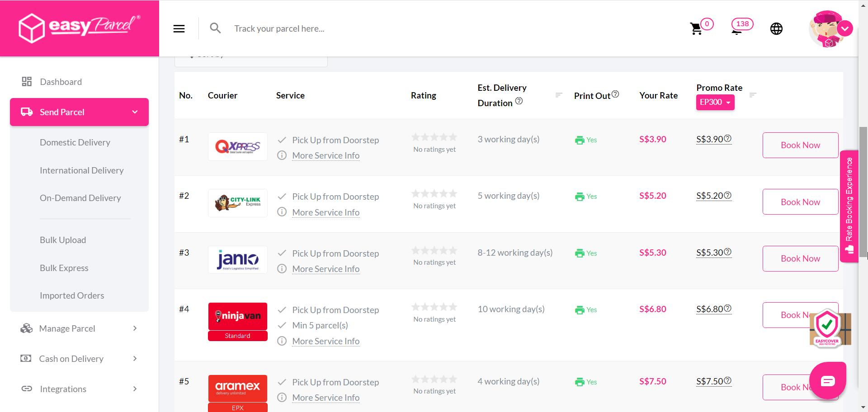This screenshot has width=868, height=412.
Task: Open International Delivery
Action: point(81,170)
